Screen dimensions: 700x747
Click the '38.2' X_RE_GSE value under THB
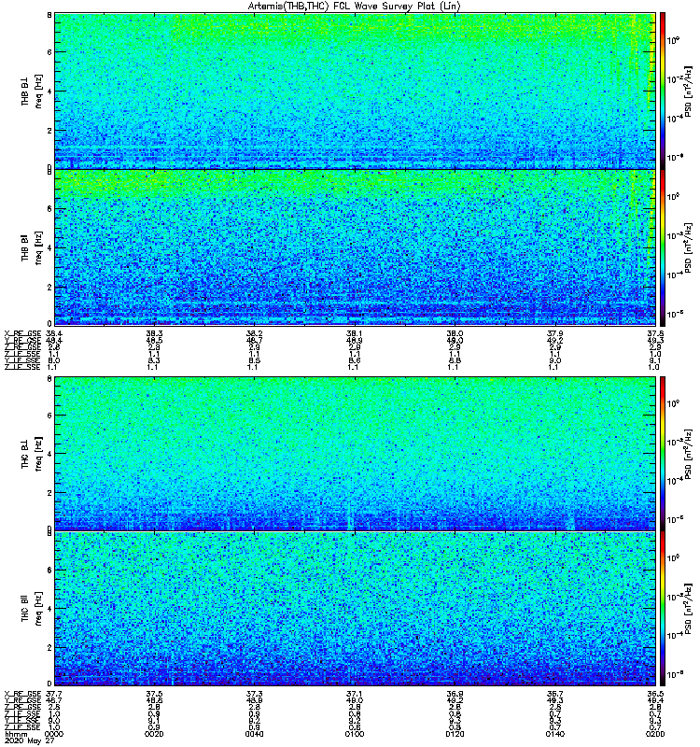[254, 333]
